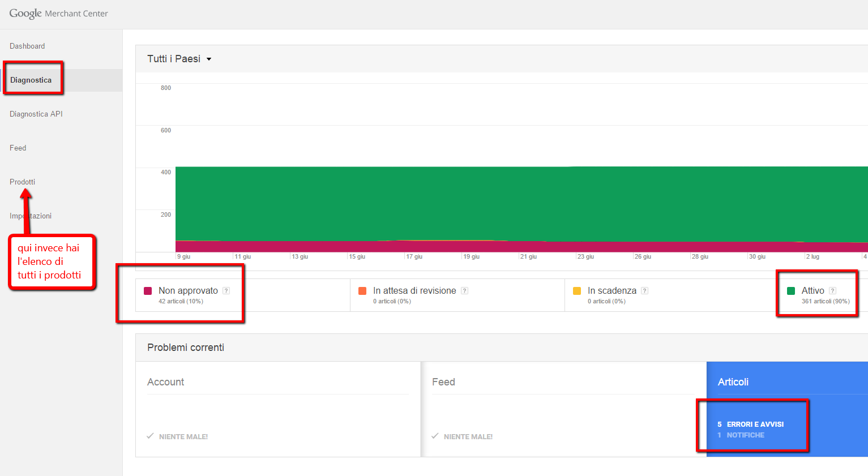The width and height of the screenshot is (868, 476).
Task: Click the help icon next to Non approvato
Action: coord(226,291)
